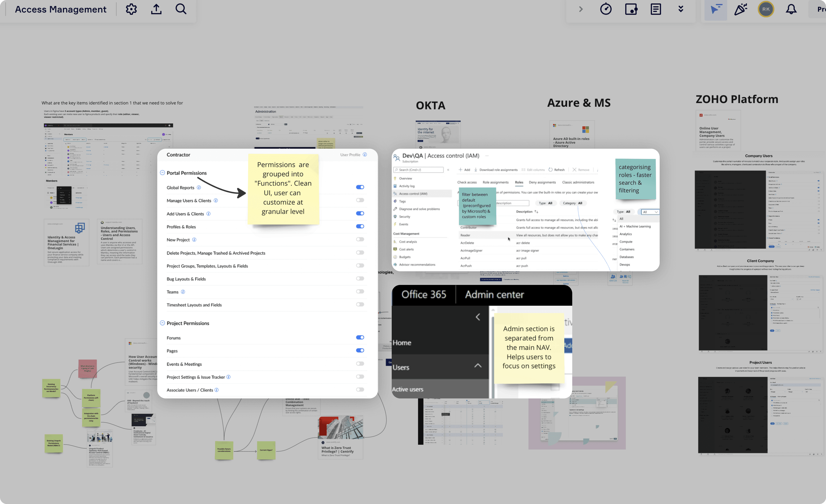Collapse the Portal Permissions section
The height and width of the screenshot is (504, 826).
point(162,173)
